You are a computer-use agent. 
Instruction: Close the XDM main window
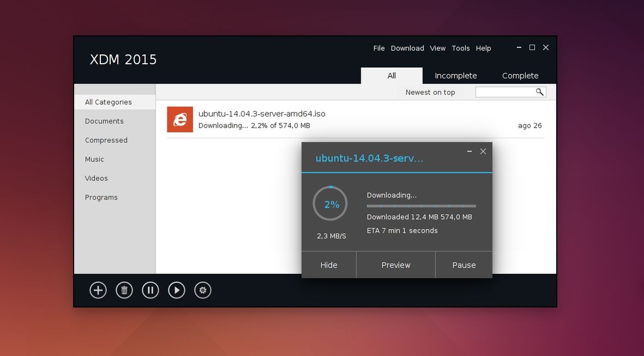(x=546, y=47)
